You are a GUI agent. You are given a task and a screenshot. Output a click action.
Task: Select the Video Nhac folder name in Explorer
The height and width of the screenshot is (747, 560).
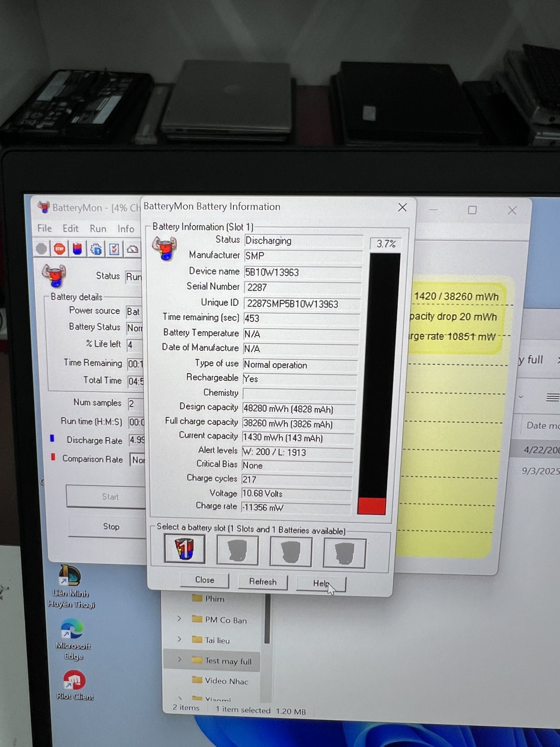pos(226,681)
